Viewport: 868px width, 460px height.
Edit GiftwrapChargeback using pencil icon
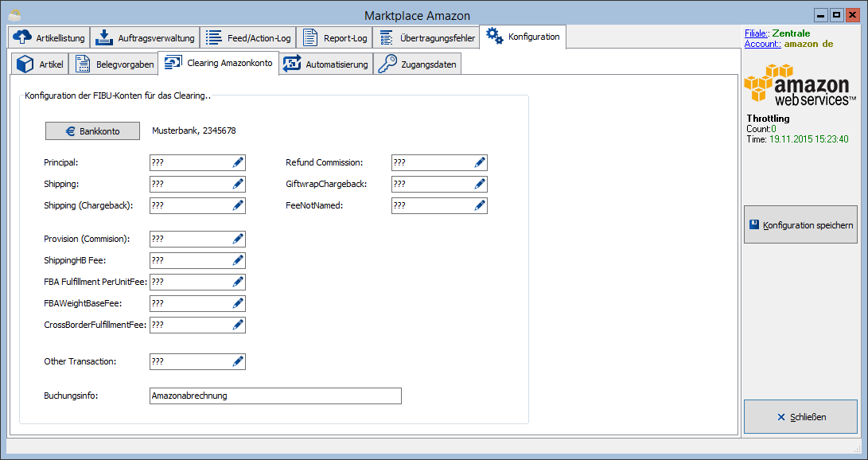pyautogui.click(x=480, y=185)
